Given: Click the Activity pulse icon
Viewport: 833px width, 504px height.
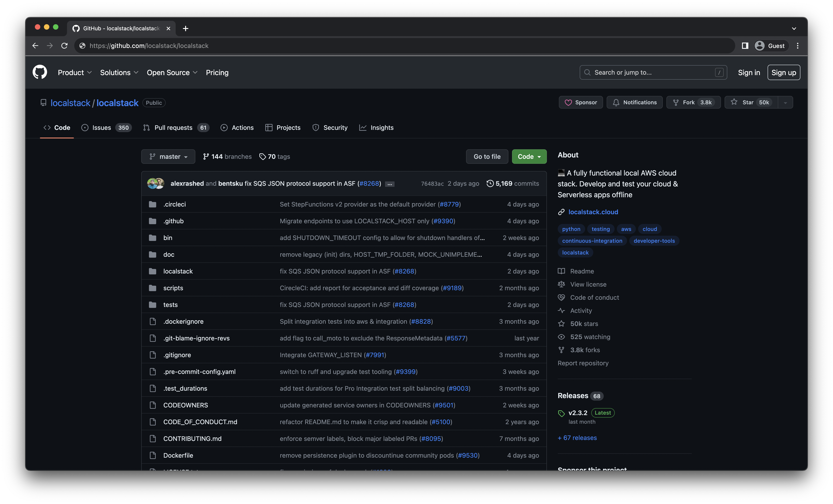Looking at the screenshot, I should 561,310.
